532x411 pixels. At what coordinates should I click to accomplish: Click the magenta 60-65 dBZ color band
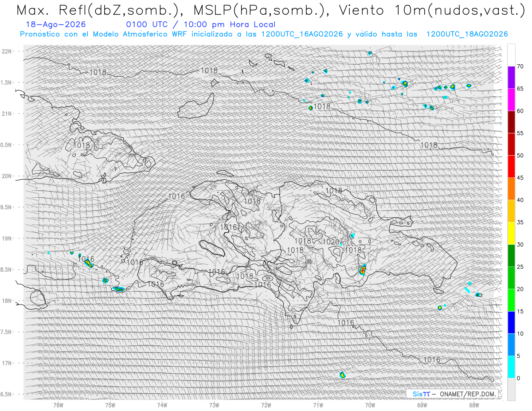coord(511,100)
